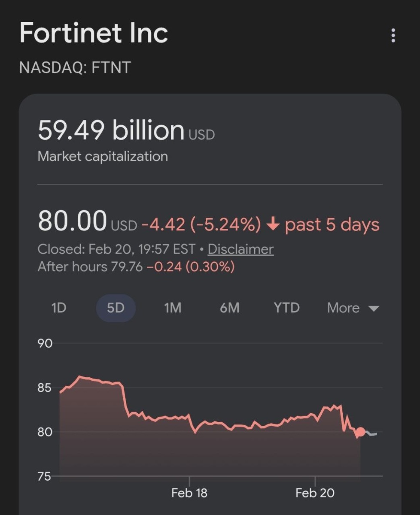Switch to the 1M chart range
This screenshot has width=420, height=515.
tap(173, 308)
